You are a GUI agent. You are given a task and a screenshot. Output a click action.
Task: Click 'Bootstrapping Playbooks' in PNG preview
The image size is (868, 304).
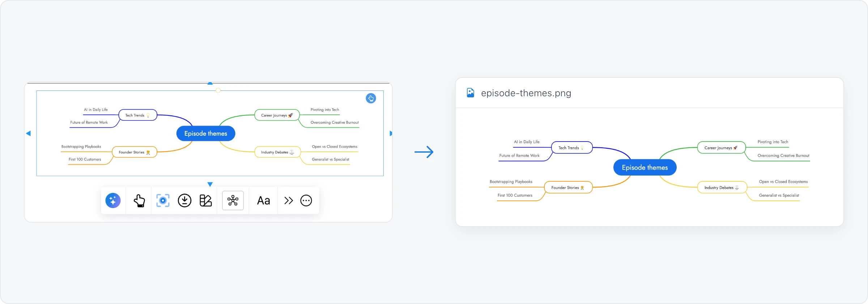pos(511,182)
